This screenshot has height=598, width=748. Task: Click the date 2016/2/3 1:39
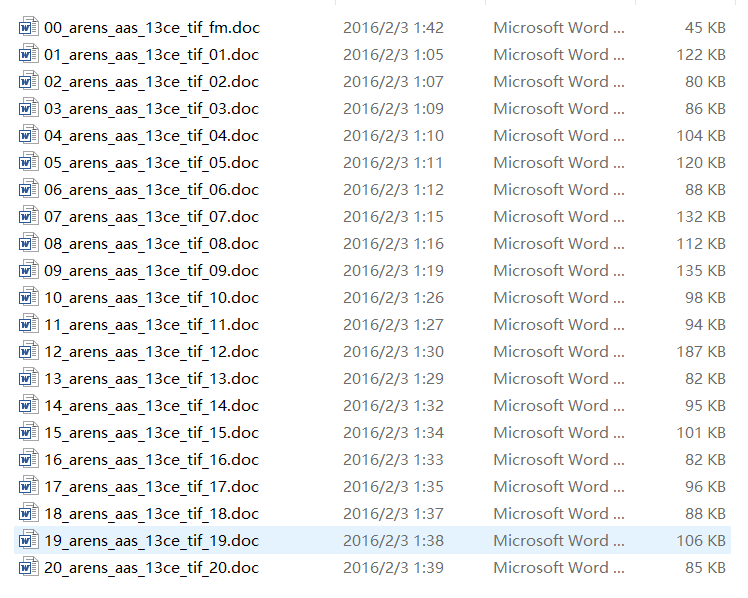click(394, 567)
